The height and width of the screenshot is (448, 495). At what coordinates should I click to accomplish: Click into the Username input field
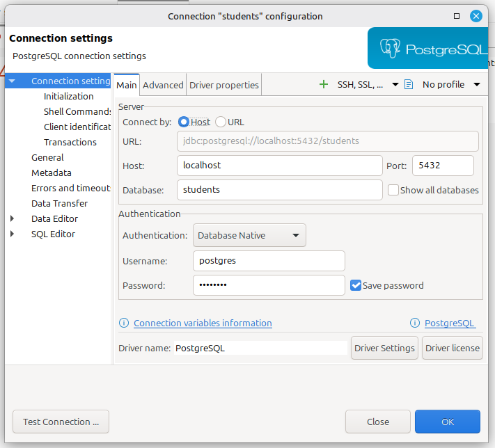pyautogui.click(x=269, y=261)
